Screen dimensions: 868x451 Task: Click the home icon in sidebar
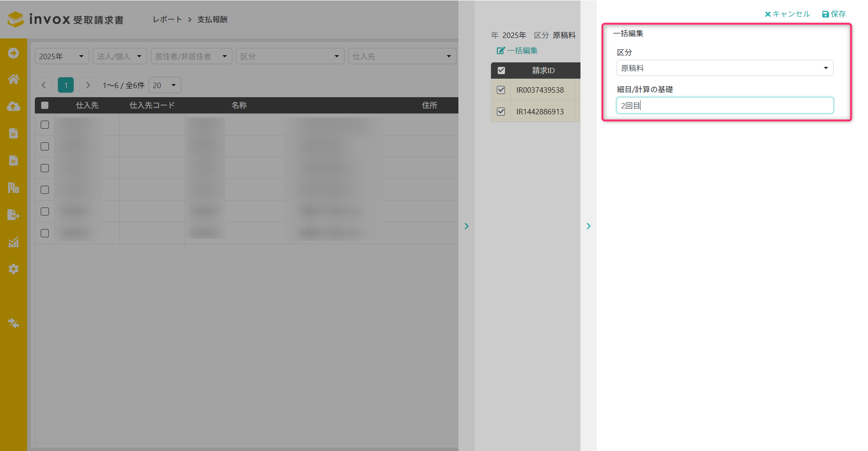pos(14,80)
